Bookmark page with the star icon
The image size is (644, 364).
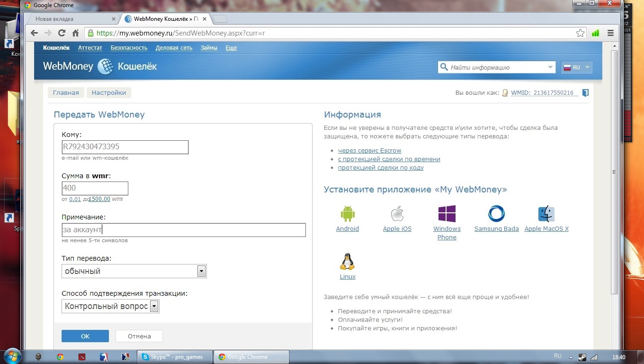pyautogui.click(x=580, y=33)
